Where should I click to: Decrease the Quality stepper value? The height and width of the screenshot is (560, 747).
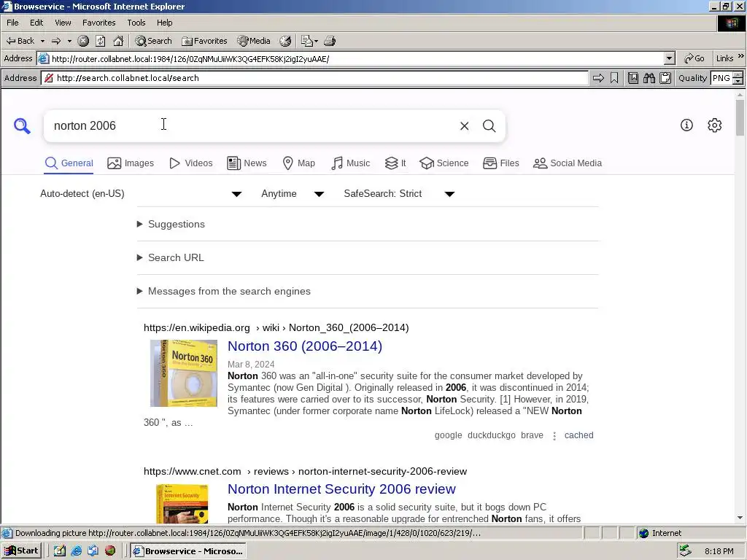(738, 82)
